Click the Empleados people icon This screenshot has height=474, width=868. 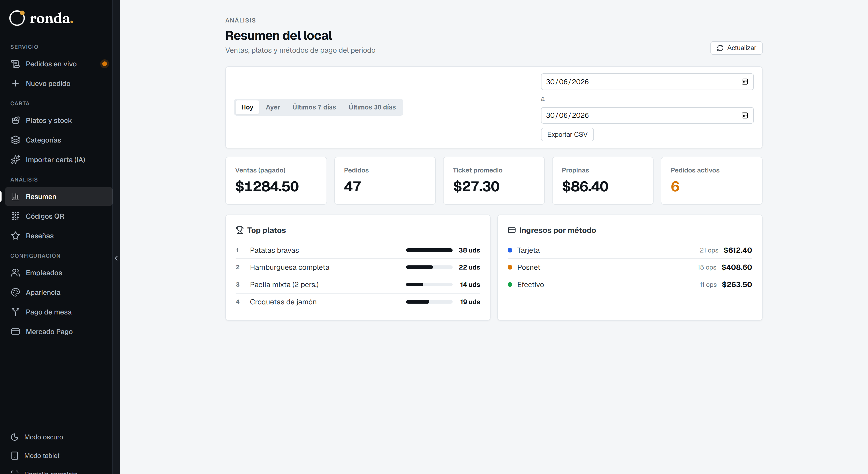pyautogui.click(x=16, y=272)
